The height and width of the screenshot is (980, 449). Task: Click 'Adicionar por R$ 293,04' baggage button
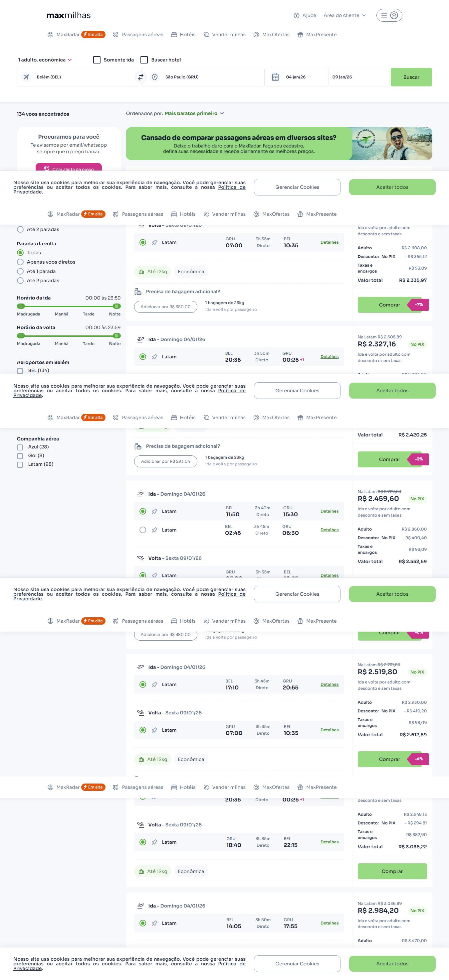(166, 461)
